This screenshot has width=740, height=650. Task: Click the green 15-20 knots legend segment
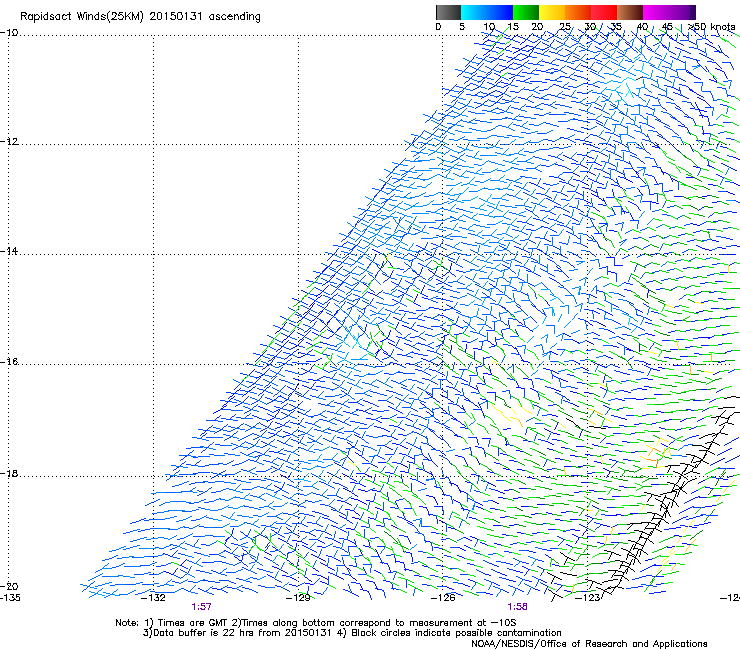(x=526, y=12)
